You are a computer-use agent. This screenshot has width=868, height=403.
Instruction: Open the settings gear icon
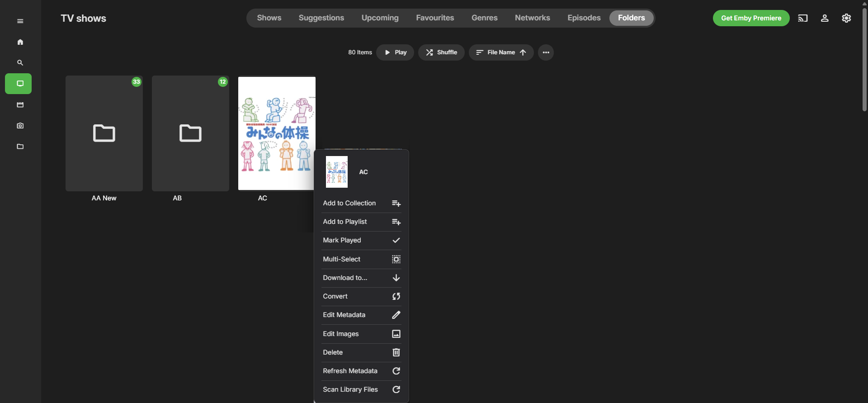point(846,18)
